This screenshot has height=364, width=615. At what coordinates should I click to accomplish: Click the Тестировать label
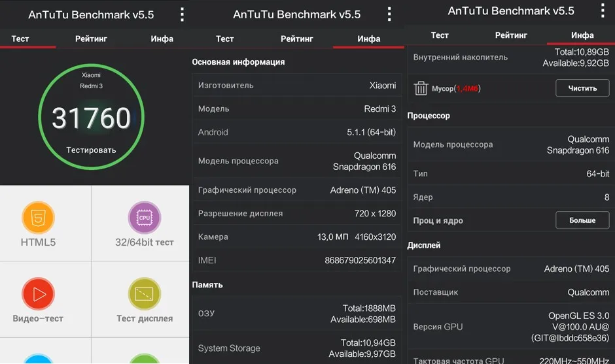pyautogui.click(x=91, y=150)
